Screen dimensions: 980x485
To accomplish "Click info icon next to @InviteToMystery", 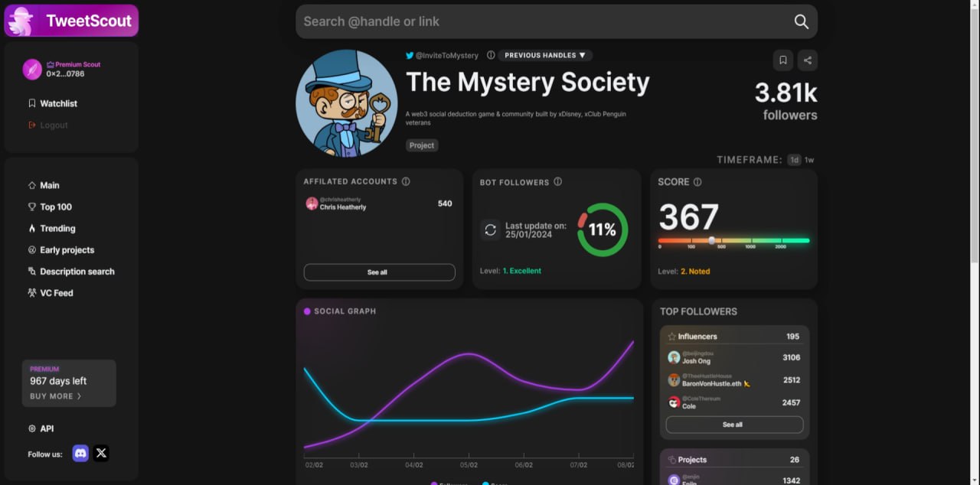I will 491,55.
